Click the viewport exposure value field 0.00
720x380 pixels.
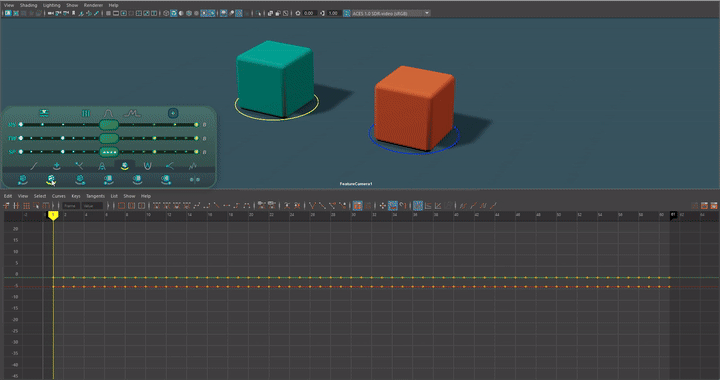[x=309, y=13]
